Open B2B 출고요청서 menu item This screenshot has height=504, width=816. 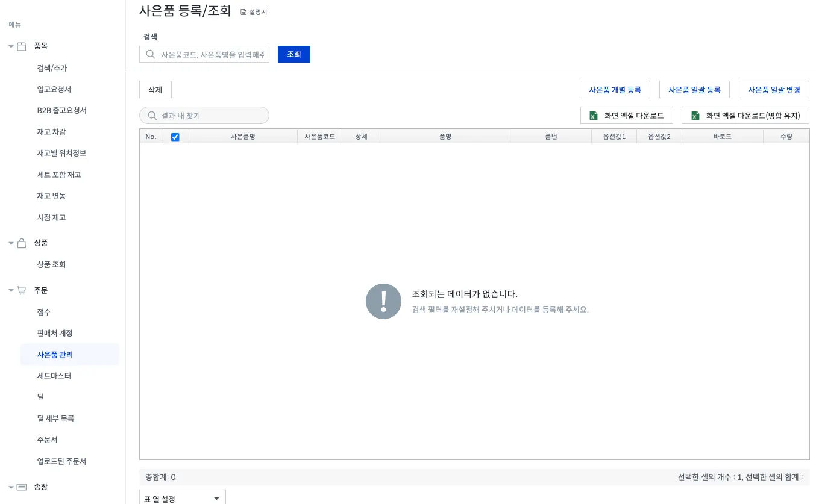click(x=62, y=110)
